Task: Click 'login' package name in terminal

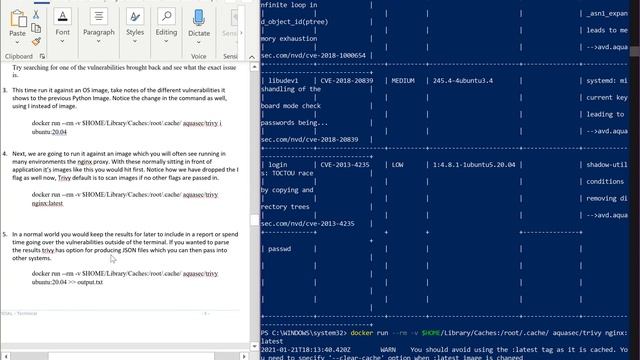Action: click(278, 165)
